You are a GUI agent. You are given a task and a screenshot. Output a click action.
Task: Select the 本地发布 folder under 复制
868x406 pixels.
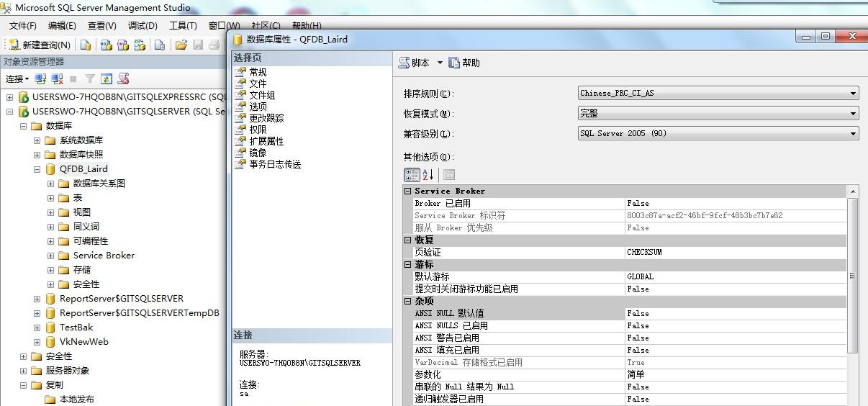tap(76, 400)
